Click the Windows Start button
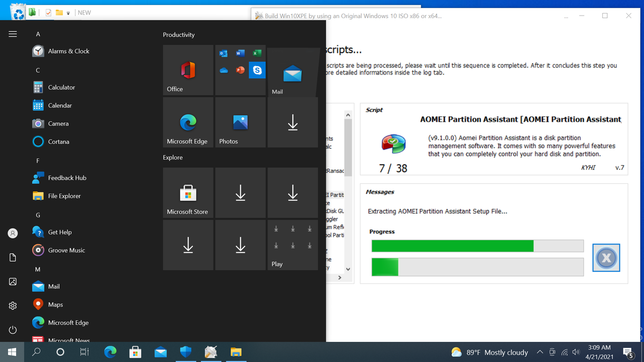This screenshot has width=644, height=362. [12, 352]
